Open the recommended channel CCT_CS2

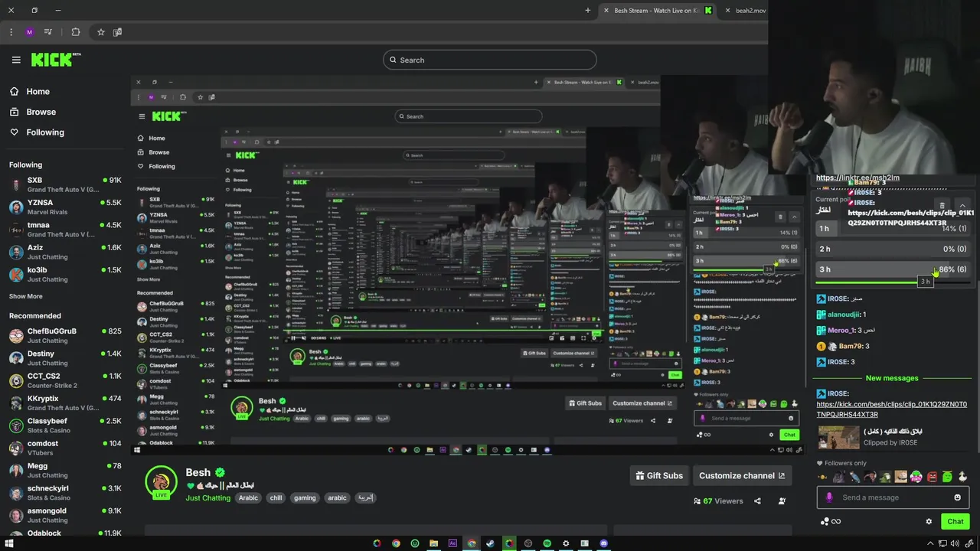click(x=65, y=380)
